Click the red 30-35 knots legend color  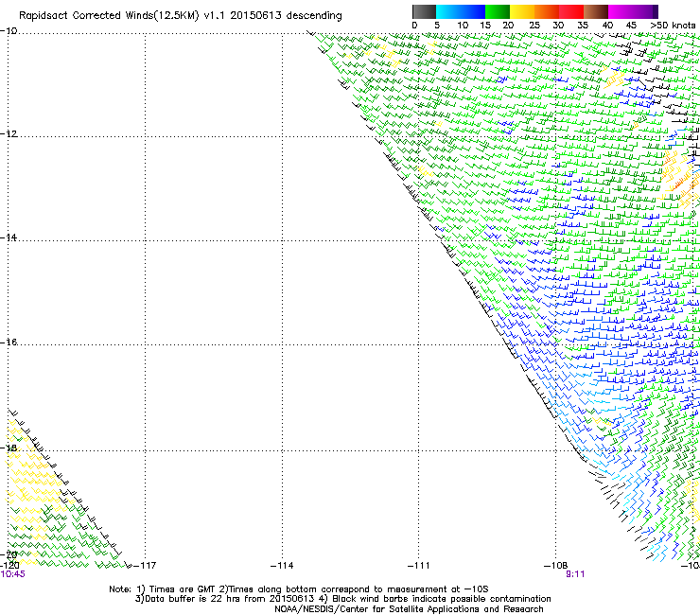coord(571,11)
